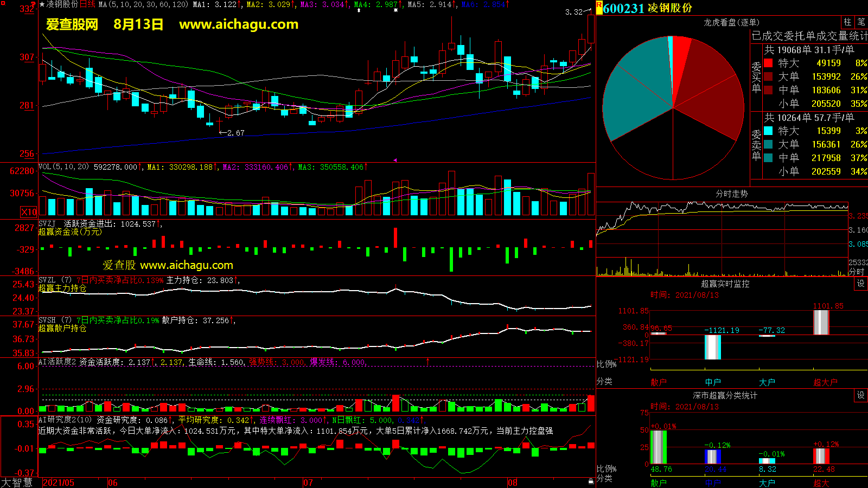The width and height of the screenshot is (868, 488).
Task: Click the bright red 特大 buy-order swatch
Action: pos(768,63)
